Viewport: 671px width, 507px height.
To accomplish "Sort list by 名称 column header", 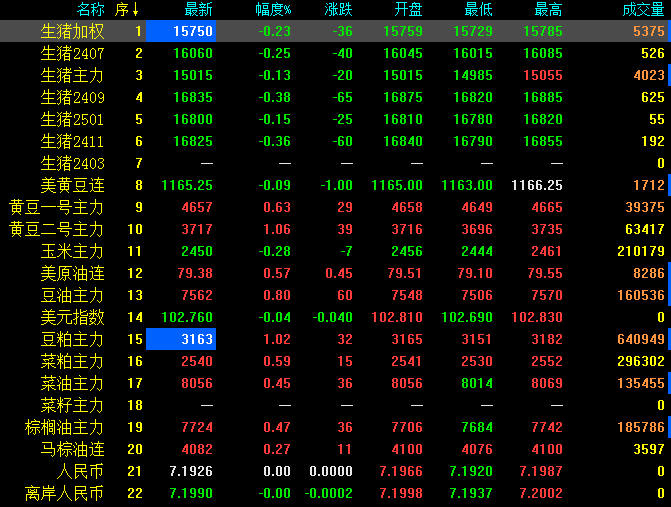I will (x=90, y=10).
